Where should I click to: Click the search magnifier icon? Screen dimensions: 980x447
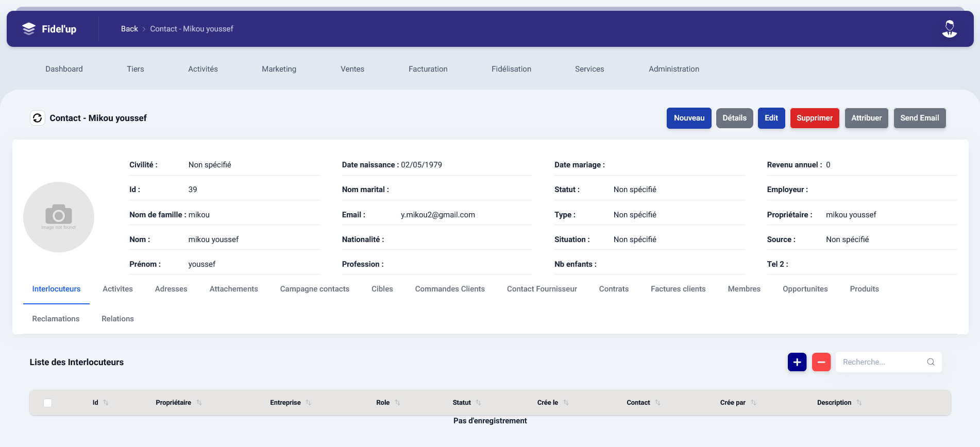[931, 362]
